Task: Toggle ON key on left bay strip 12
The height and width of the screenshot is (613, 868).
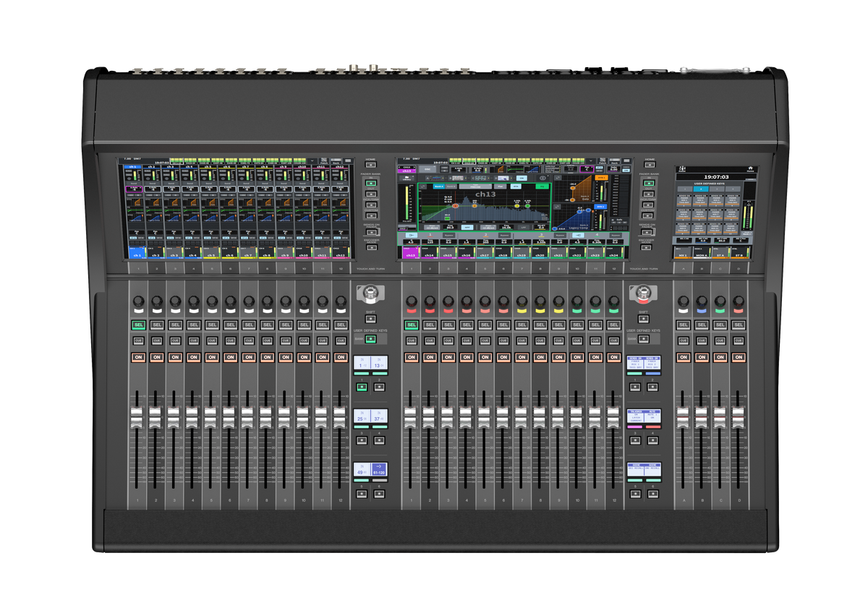Action: pos(340,357)
